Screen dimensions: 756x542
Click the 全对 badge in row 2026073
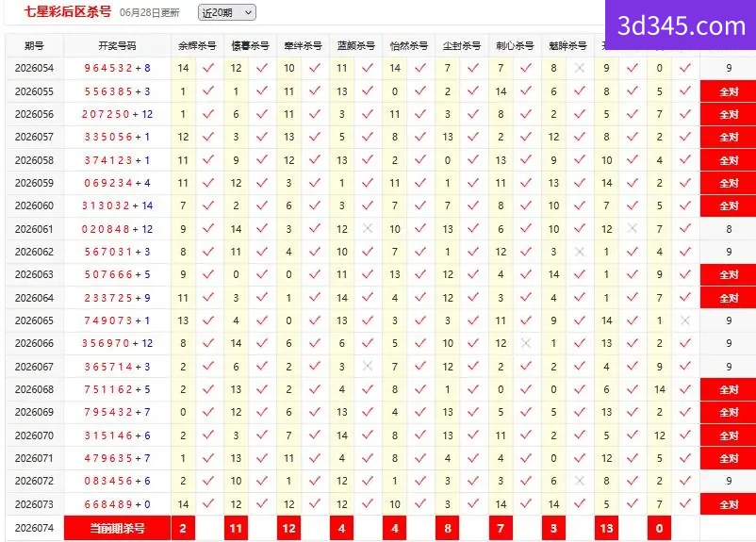click(x=728, y=504)
